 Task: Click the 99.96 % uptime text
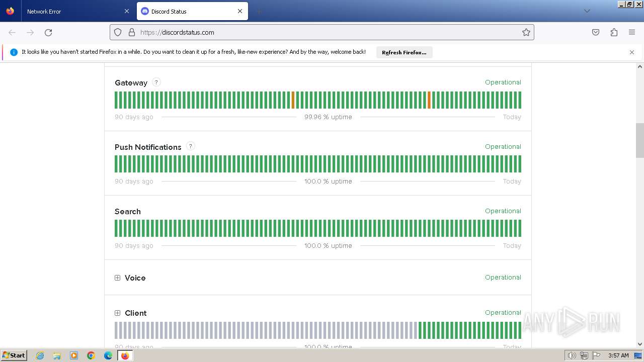pyautogui.click(x=328, y=117)
